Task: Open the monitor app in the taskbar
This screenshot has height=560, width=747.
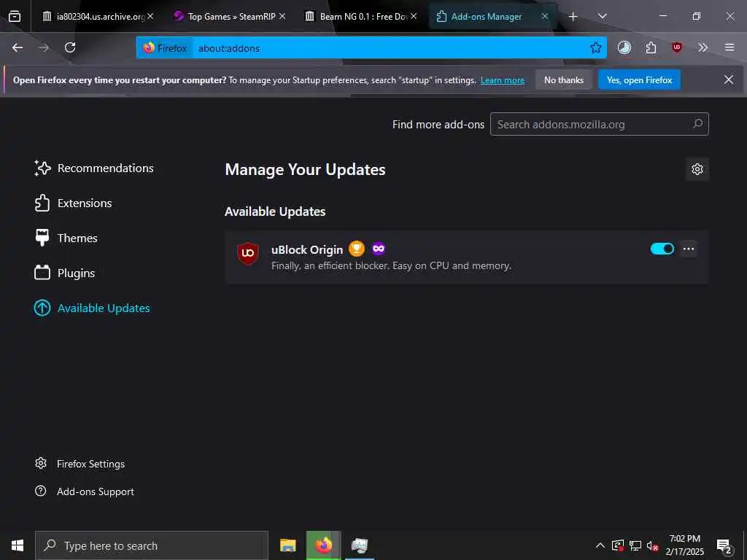Action: click(x=360, y=545)
